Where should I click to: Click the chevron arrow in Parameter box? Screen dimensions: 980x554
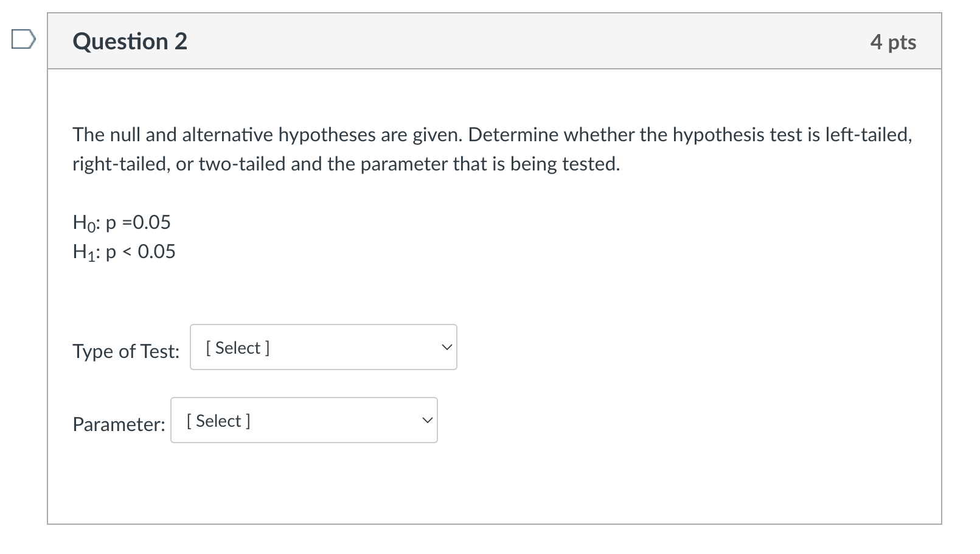427,421
